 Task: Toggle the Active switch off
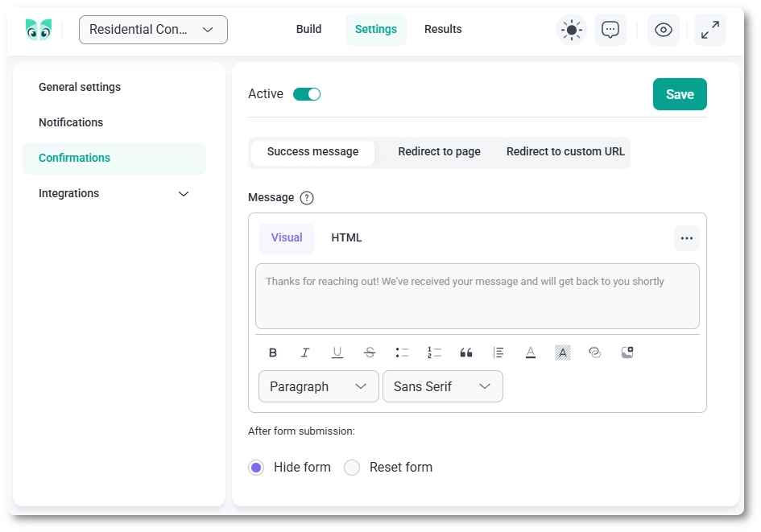(x=307, y=93)
